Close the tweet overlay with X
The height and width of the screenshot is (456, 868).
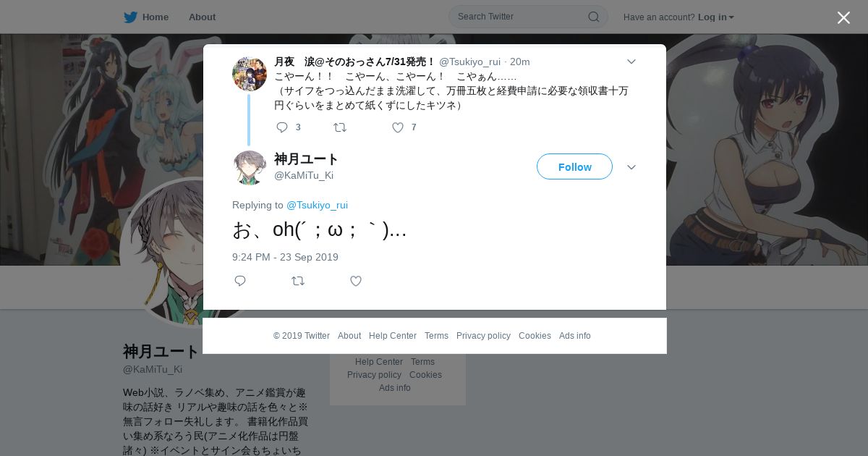843,17
